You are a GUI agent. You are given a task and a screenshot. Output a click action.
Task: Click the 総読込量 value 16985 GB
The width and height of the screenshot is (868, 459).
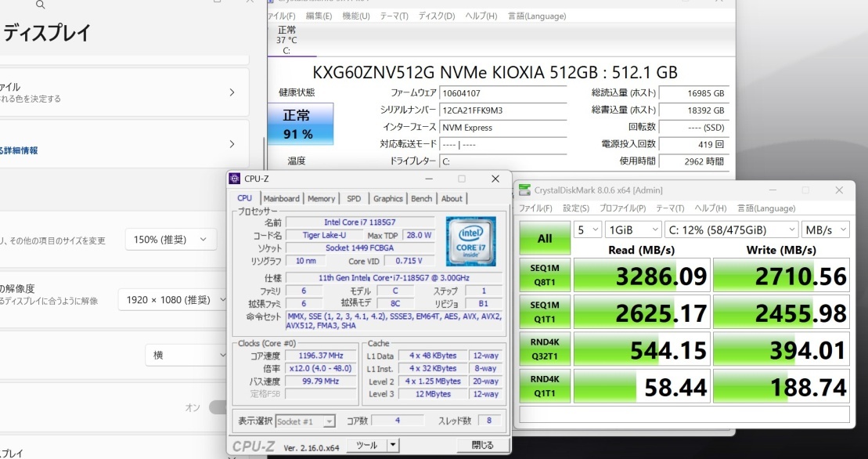click(x=694, y=93)
